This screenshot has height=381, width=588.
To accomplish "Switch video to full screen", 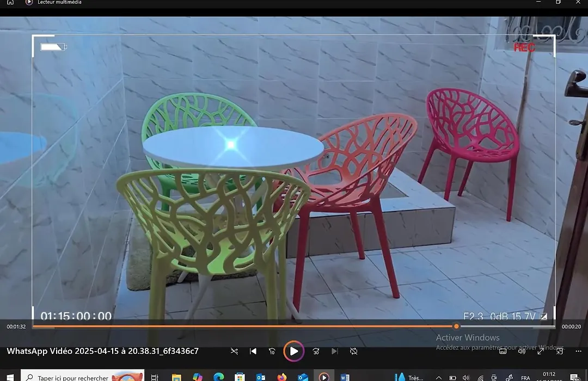I will (x=541, y=352).
